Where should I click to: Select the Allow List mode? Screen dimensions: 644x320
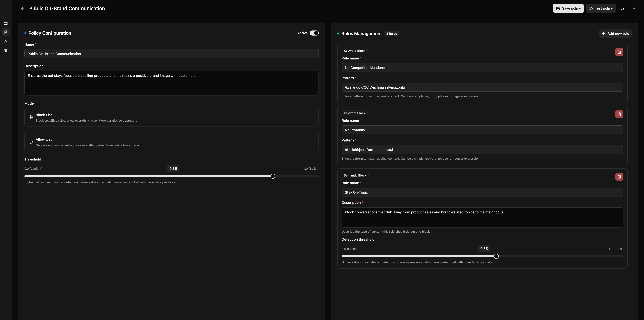[30, 141]
